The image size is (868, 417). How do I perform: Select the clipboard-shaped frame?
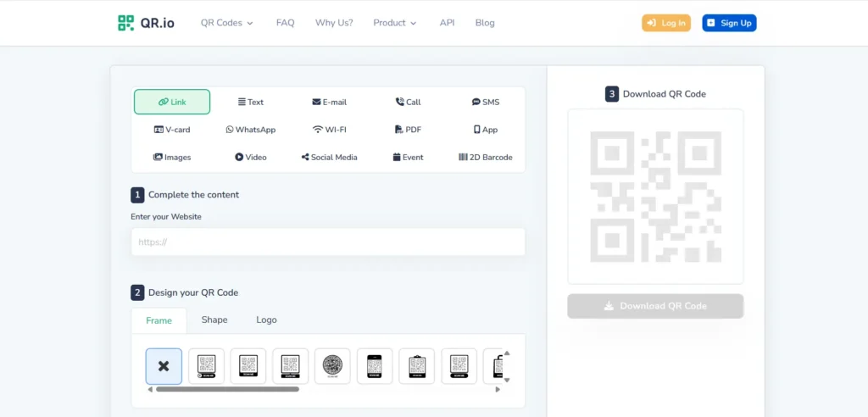pyautogui.click(x=417, y=366)
